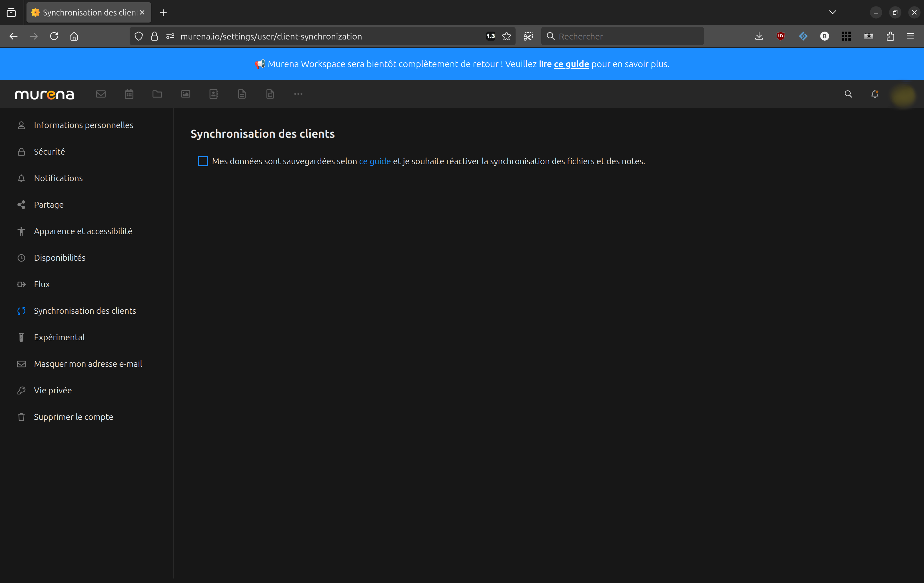Focus the address bar URL field

[x=322, y=36]
